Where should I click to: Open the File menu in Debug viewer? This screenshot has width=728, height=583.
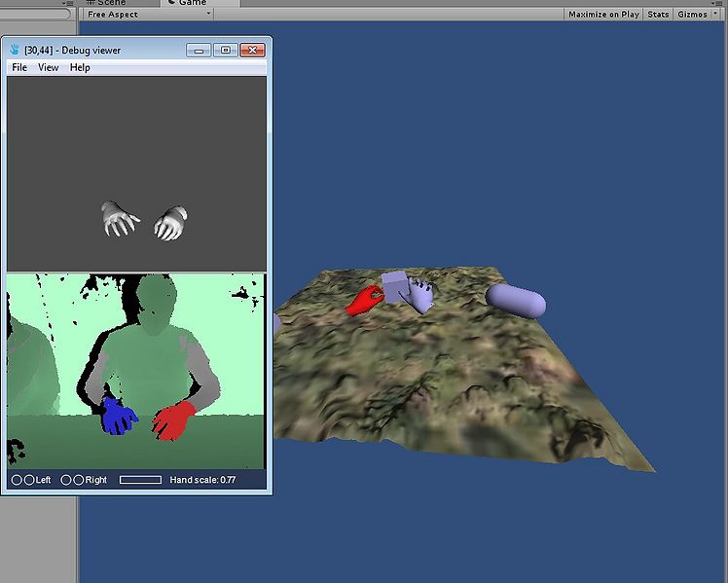pyautogui.click(x=19, y=67)
